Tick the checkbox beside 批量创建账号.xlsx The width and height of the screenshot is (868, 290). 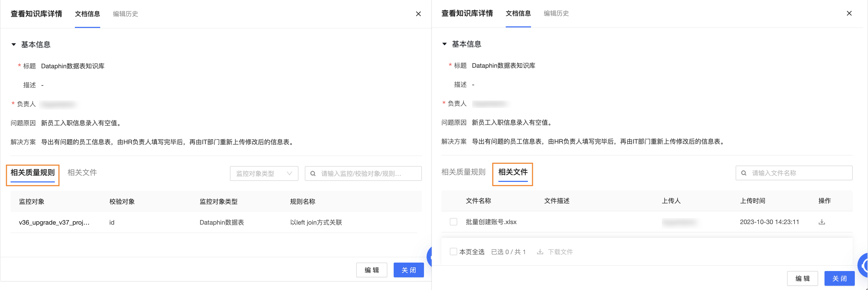click(x=453, y=222)
